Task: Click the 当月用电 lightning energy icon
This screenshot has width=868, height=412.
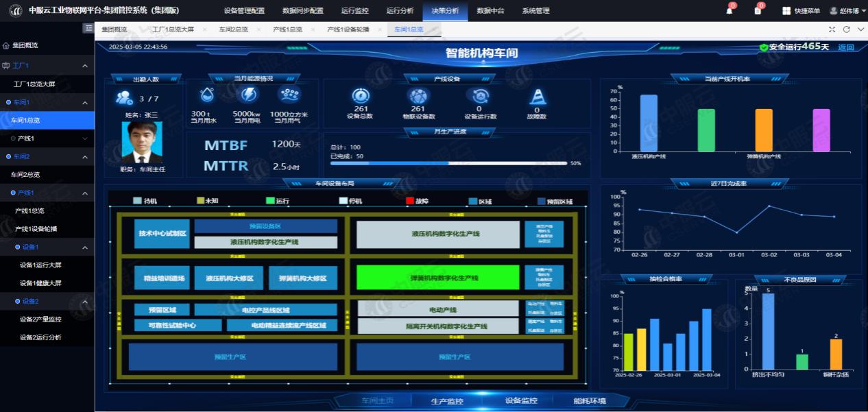Action: tap(250, 95)
